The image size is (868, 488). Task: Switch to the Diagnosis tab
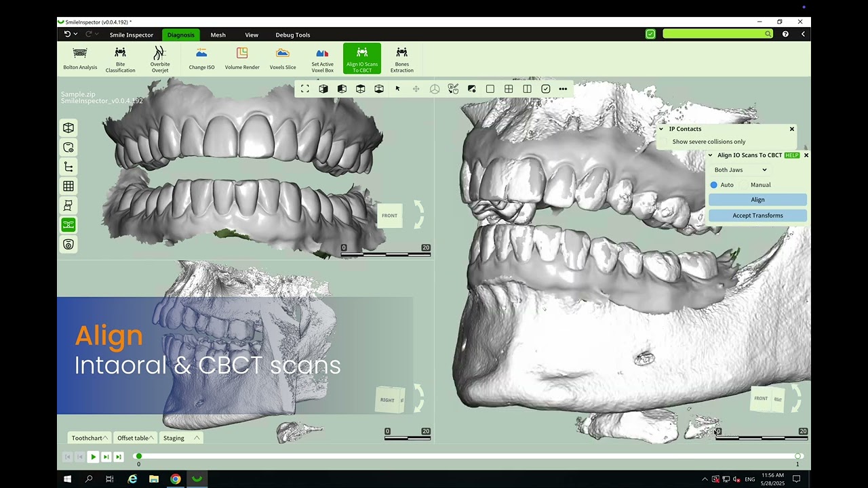[181, 35]
